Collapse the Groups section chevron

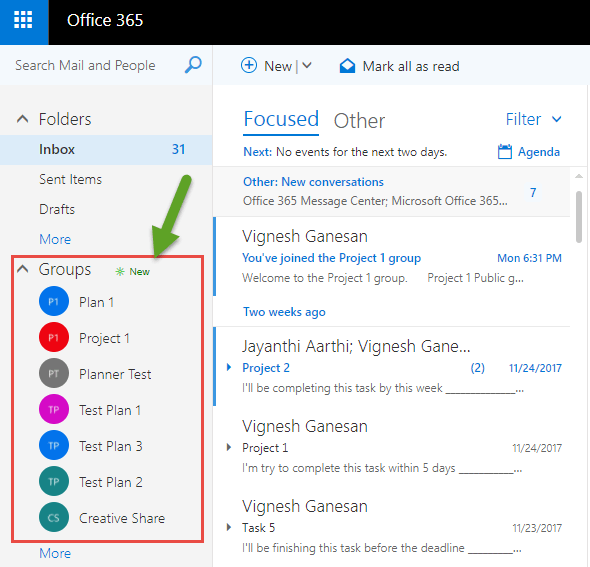click(23, 269)
